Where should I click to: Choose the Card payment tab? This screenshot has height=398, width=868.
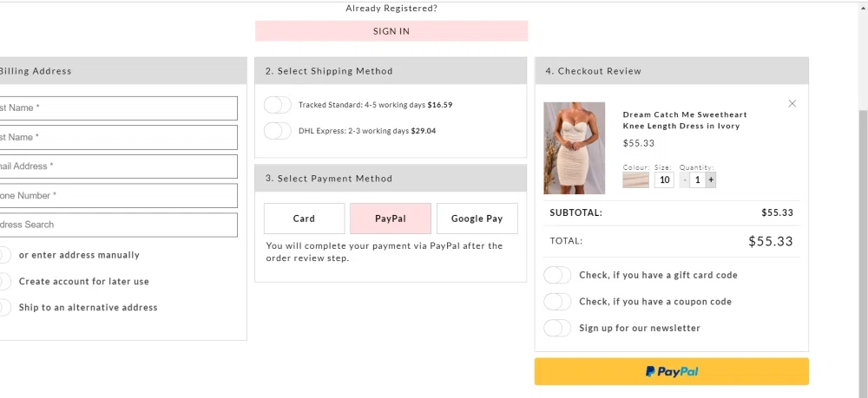coord(304,219)
